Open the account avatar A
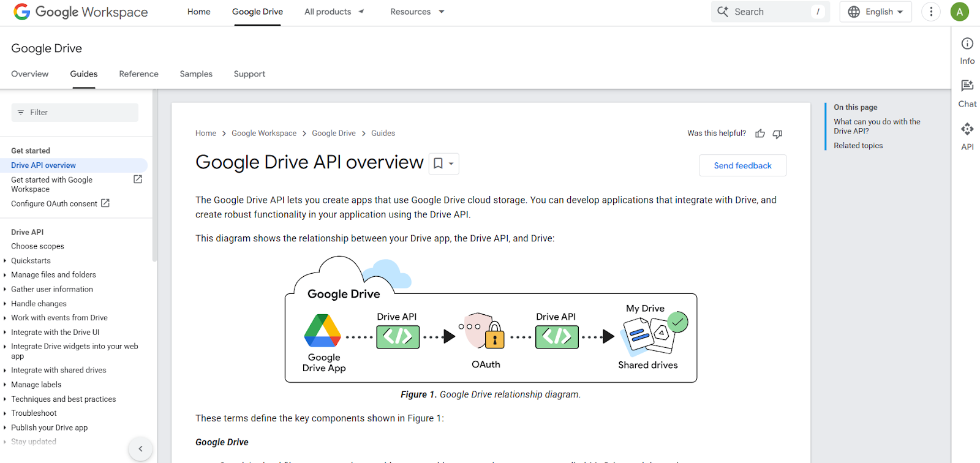The image size is (980, 463). tap(960, 12)
